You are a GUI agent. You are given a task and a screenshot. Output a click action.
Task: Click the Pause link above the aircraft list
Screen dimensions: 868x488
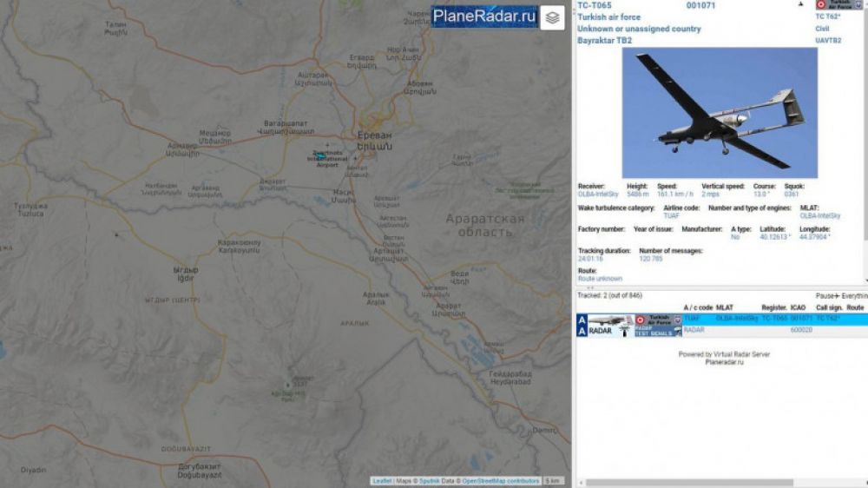point(825,296)
